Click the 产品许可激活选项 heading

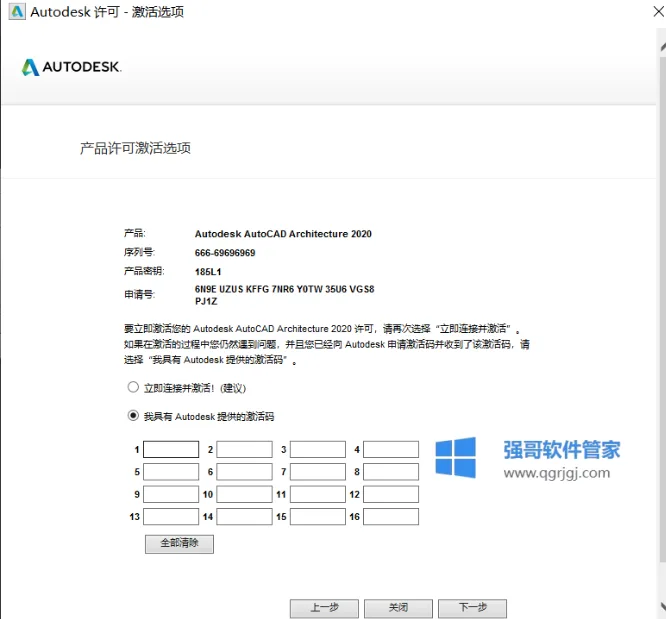(135, 148)
